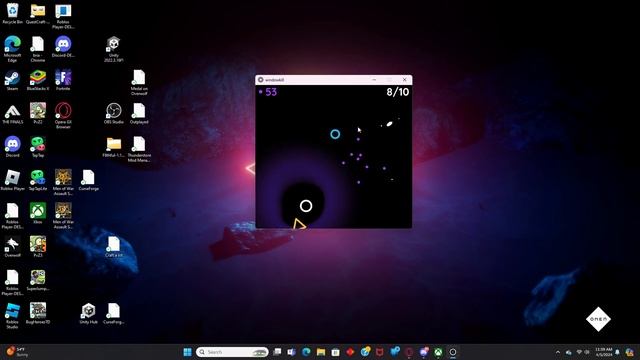Open Task View from the taskbar

tap(277, 352)
